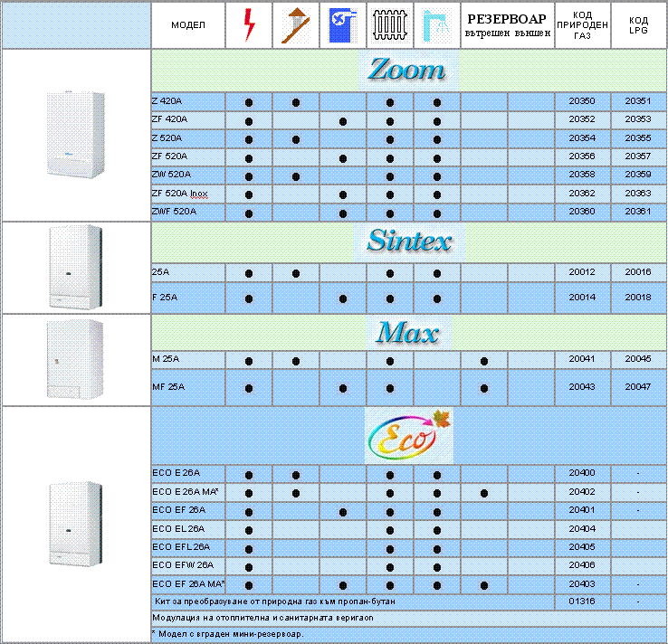Click the blue fan forced-draught icon
This screenshot has height=644, width=668.
tap(343, 25)
